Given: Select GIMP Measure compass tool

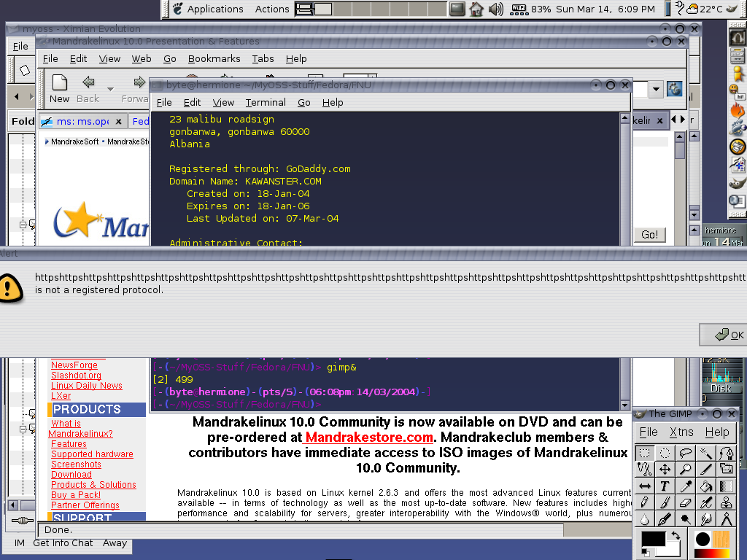Looking at the screenshot, I should (727, 519).
